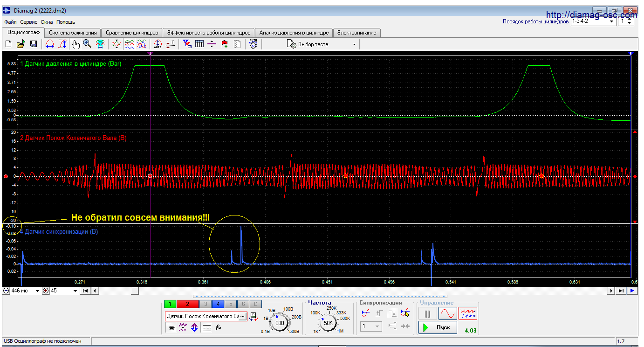Select the red sine wave display mode
644x347 pixels.
tap(448, 313)
